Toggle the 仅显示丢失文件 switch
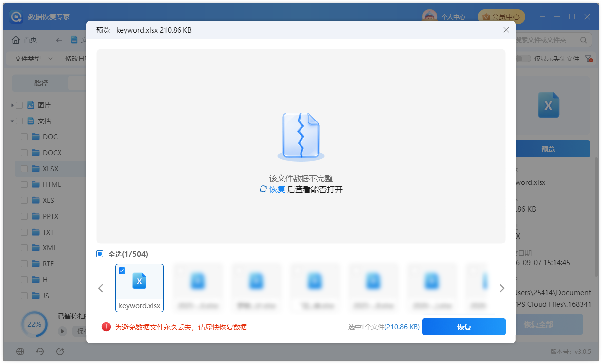Image resolution: width=602 pixels, height=364 pixels. (523, 59)
